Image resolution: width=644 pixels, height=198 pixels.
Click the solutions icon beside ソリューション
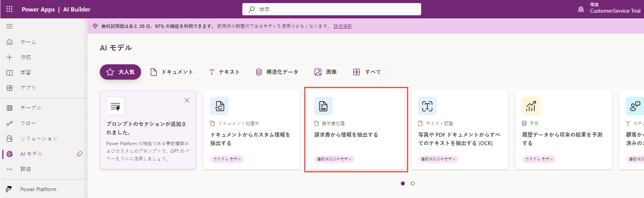(10, 138)
